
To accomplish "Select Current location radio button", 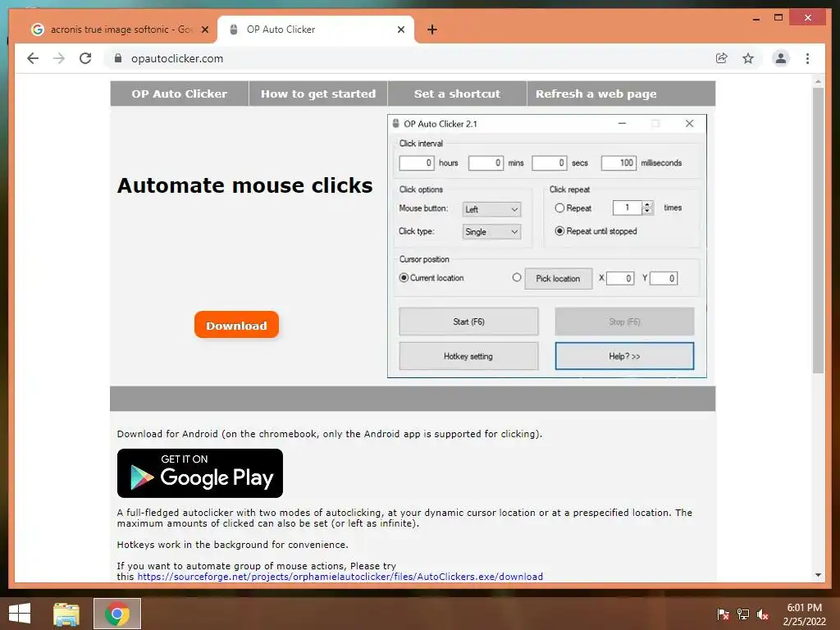I will tap(404, 277).
